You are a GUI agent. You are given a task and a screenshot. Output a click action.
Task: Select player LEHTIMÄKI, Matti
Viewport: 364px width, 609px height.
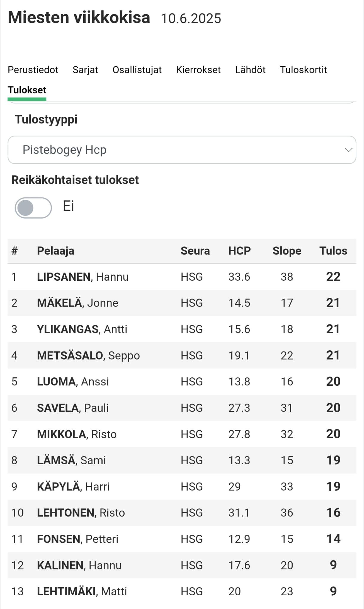click(82, 591)
